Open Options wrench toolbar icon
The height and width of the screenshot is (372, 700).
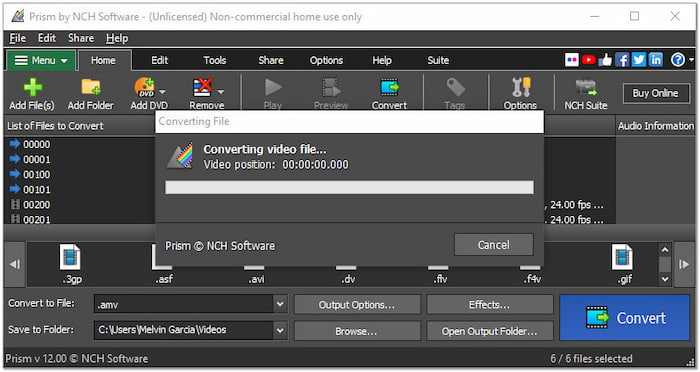click(x=521, y=87)
